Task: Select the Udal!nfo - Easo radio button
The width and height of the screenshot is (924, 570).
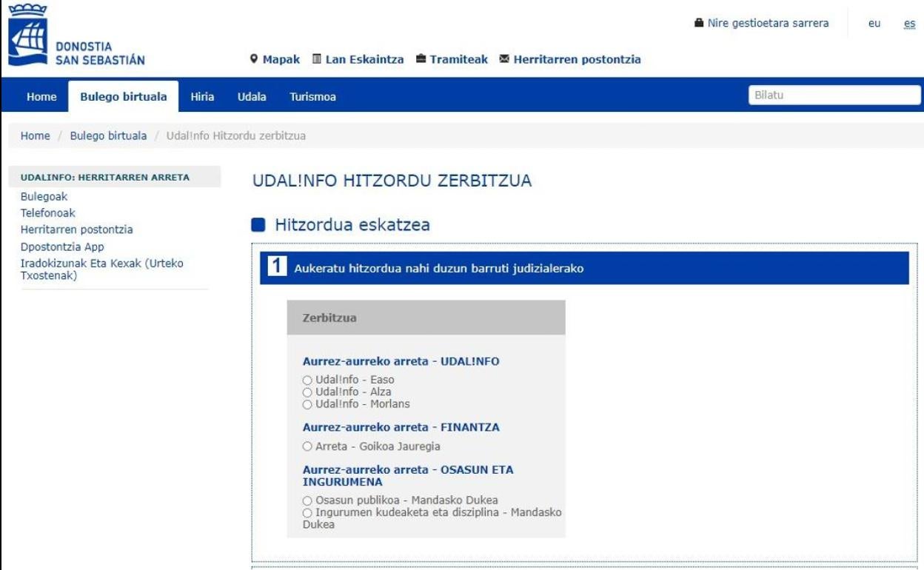Action: pyautogui.click(x=307, y=380)
